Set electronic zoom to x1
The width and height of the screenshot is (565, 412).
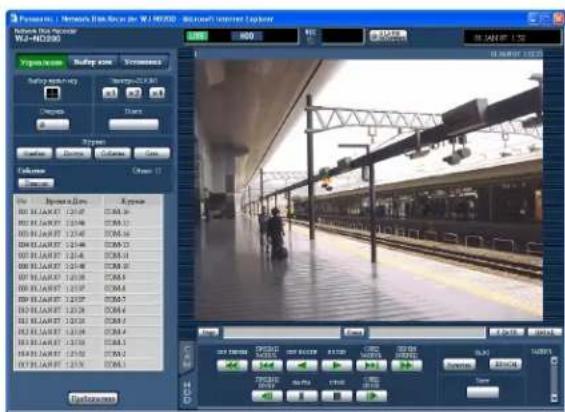click(110, 93)
